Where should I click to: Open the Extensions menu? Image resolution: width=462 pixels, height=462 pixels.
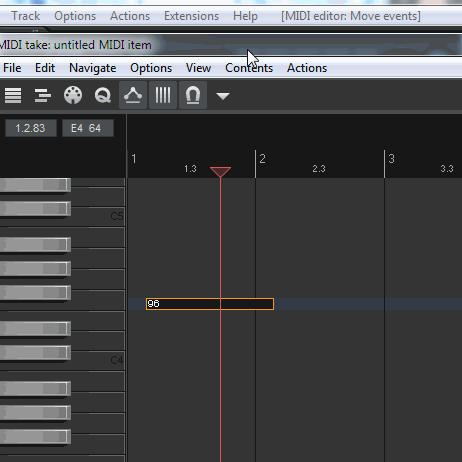(x=191, y=16)
